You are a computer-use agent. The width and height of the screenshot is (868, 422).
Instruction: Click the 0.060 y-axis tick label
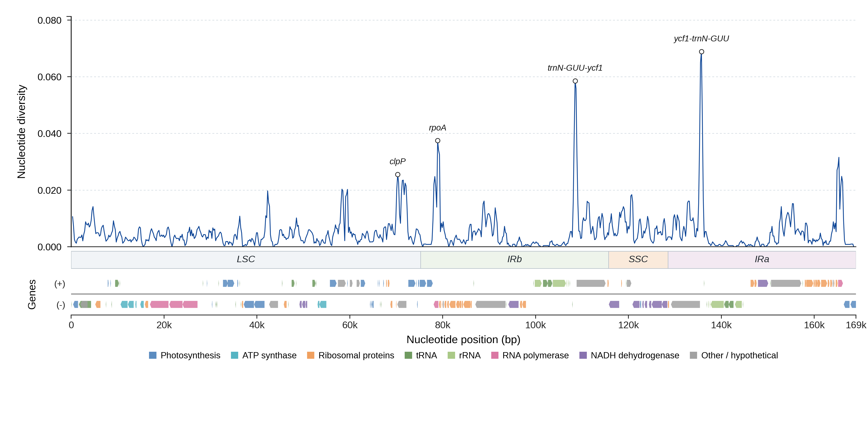click(50, 77)
